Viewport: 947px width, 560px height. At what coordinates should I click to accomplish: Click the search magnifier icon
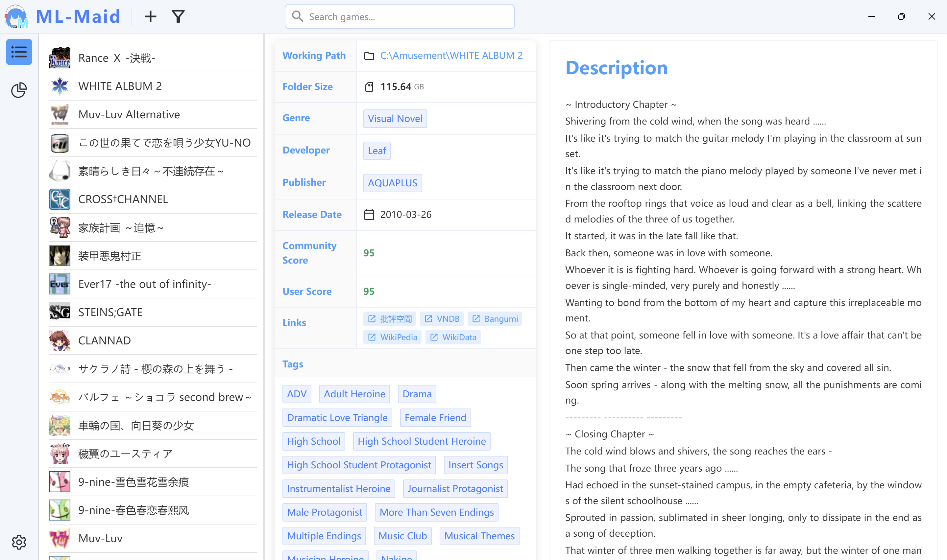click(x=298, y=17)
